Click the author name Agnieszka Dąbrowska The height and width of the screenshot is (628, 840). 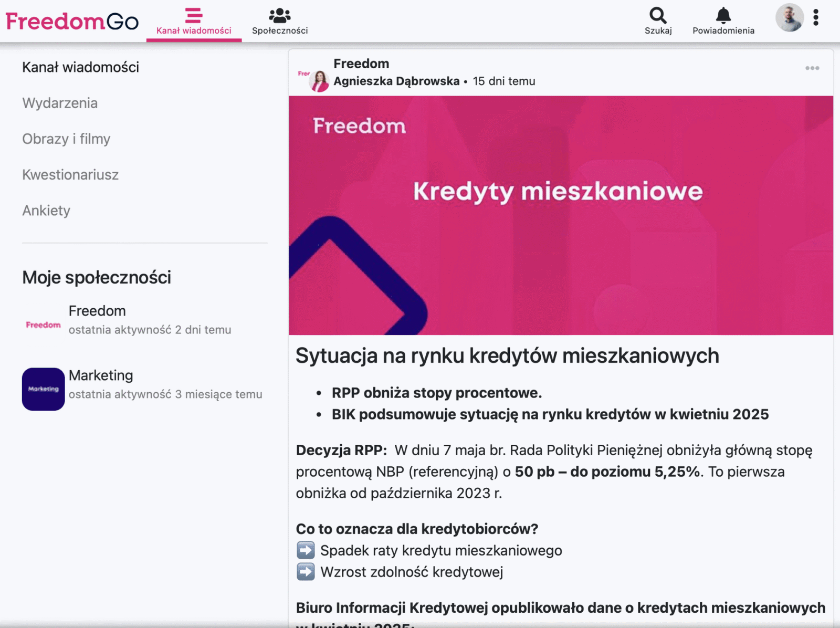click(x=396, y=81)
